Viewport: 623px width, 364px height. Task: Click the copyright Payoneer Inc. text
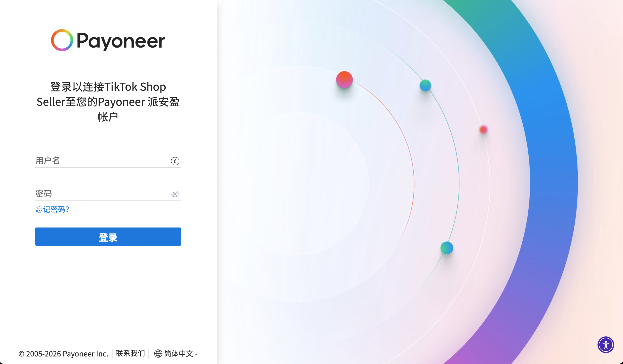(63, 354)
